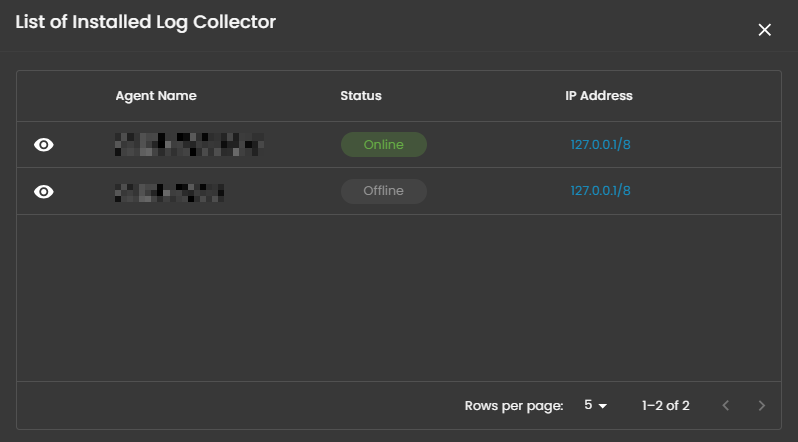Click the "1–2 of 2" pagination text
This screenshot has height=442, width=798.
666,406
